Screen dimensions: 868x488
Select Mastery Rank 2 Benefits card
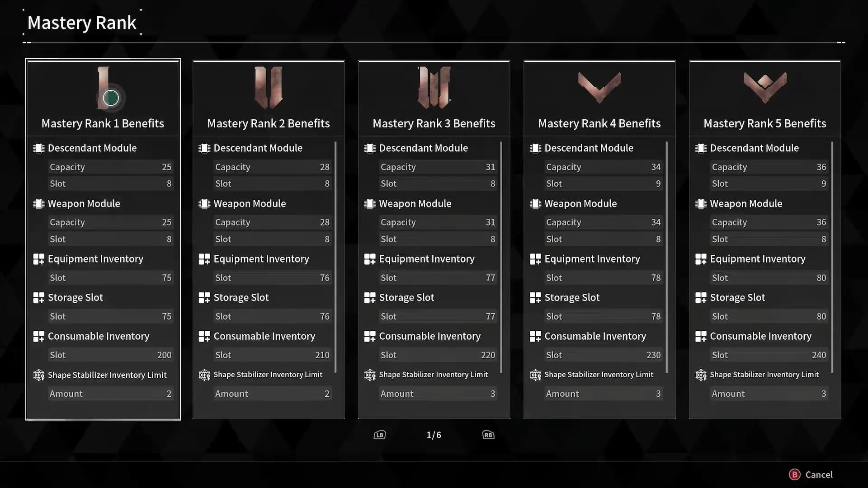[x=268, y=238]
